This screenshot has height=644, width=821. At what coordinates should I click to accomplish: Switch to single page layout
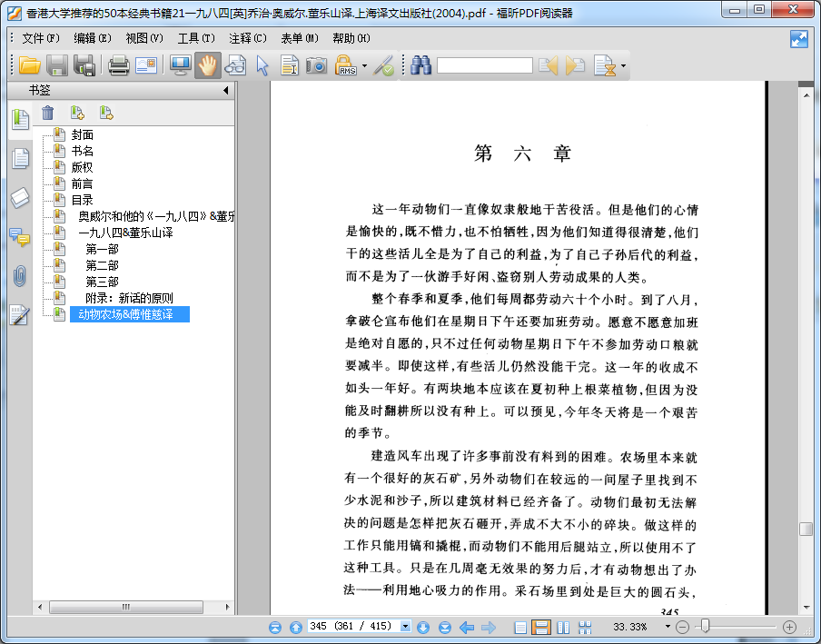(x=519, y=627)
